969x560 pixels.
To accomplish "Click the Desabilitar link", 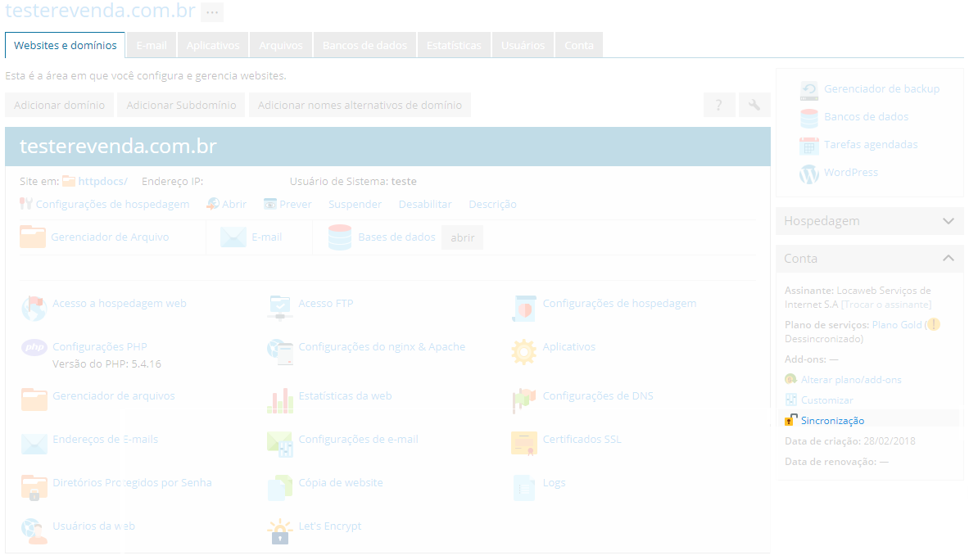I will (425, 205).
